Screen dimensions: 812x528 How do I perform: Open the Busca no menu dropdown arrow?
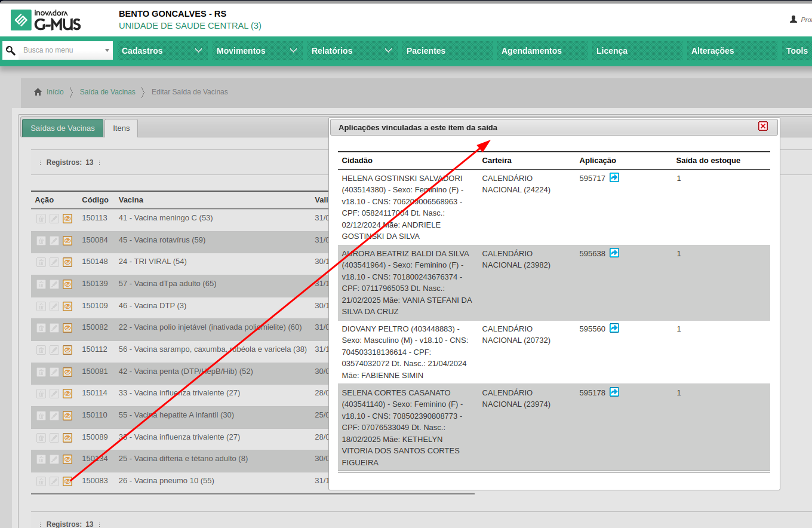pos(107,51)
